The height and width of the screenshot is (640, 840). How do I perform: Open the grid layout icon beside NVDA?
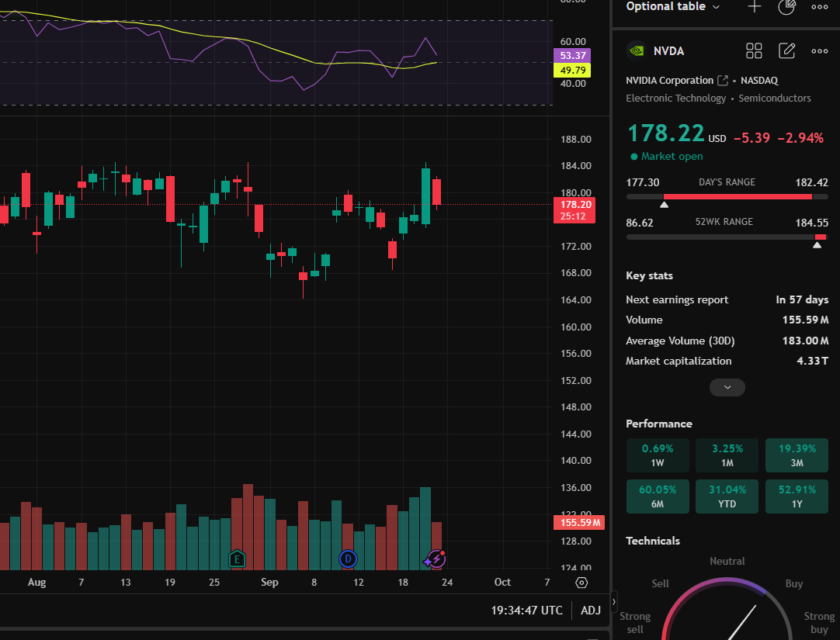[x=754, y=51]
